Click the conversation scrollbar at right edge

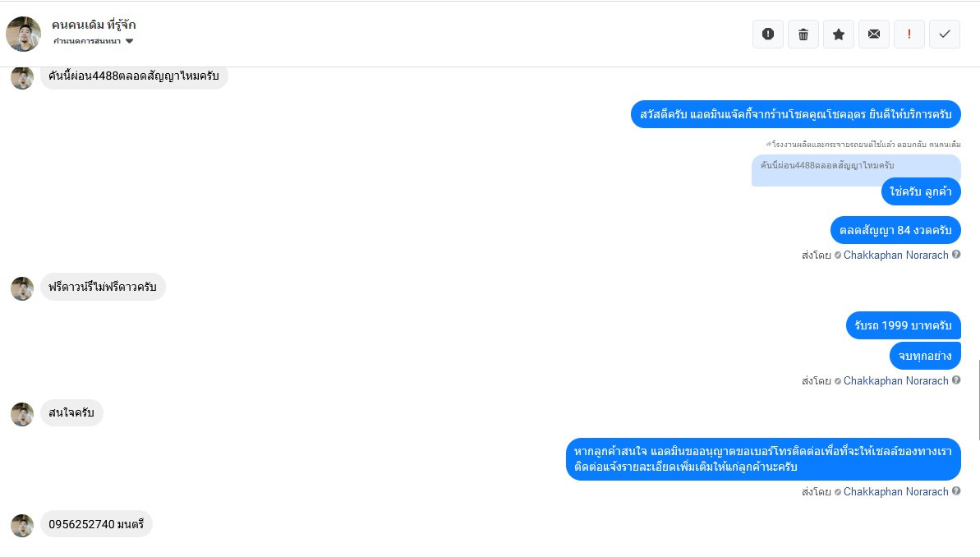[978, 400]
